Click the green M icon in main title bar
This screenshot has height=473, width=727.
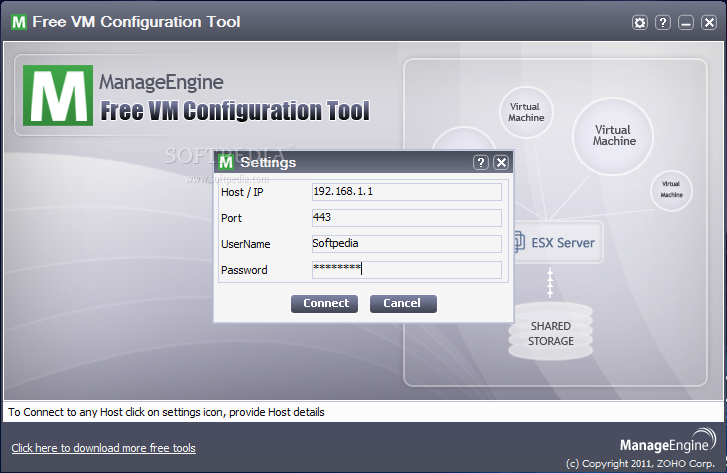click(19, 22)
